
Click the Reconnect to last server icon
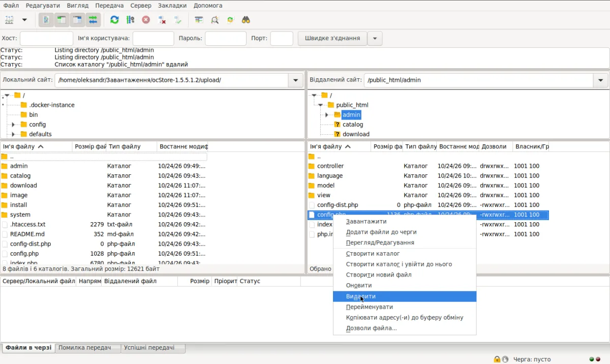177,20
